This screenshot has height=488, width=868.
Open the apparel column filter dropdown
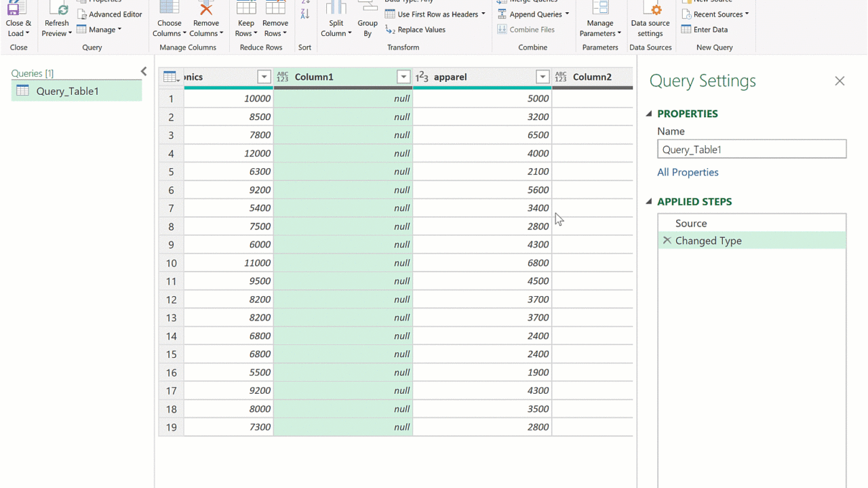pos(542,77)
